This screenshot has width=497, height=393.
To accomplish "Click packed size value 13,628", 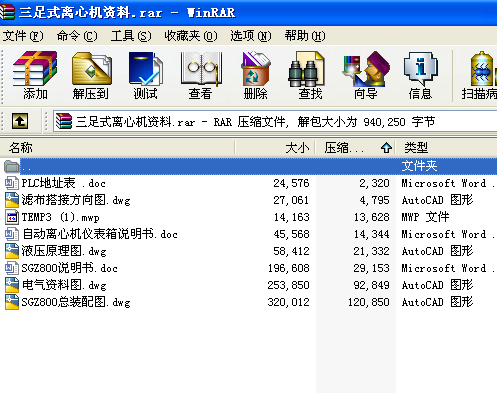I will [372, 217].
